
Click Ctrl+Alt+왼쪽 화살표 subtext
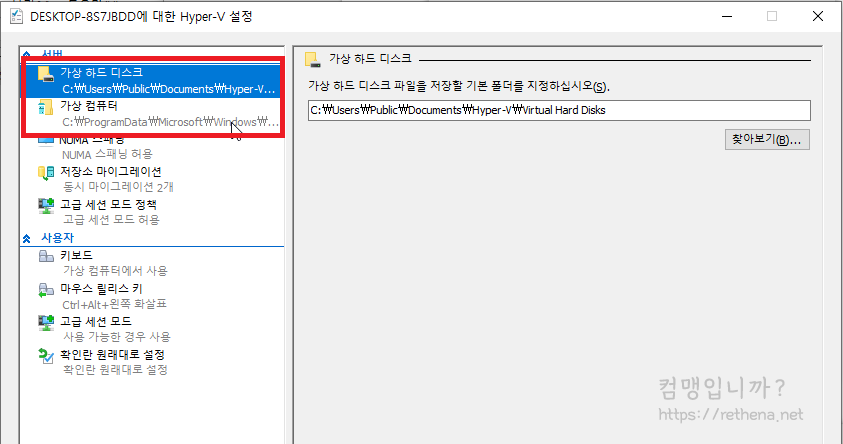pos(114,304)
